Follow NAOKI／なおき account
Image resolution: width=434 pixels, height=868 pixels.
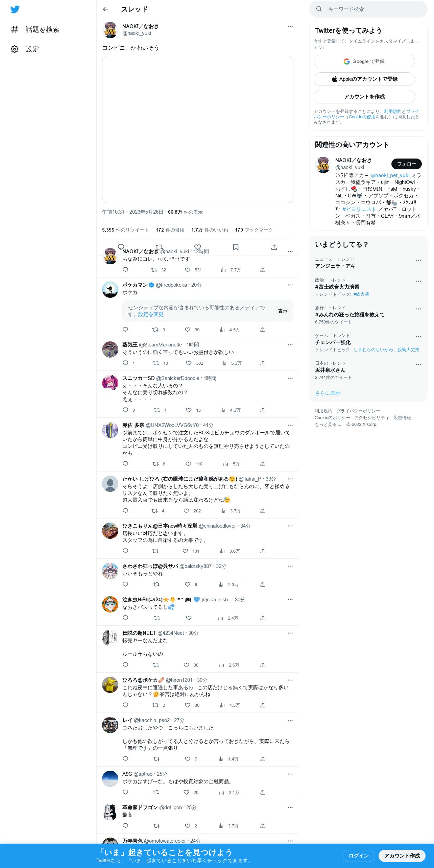pos(406,164)
